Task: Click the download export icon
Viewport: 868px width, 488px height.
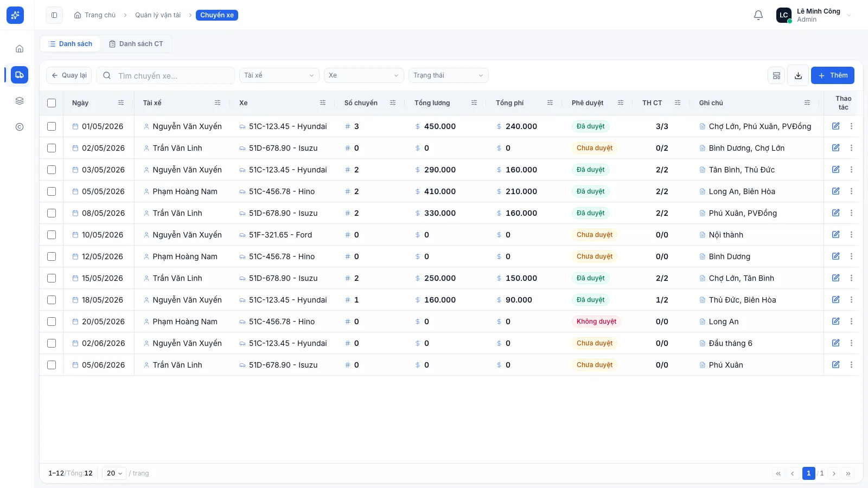Action: [798, 75]
